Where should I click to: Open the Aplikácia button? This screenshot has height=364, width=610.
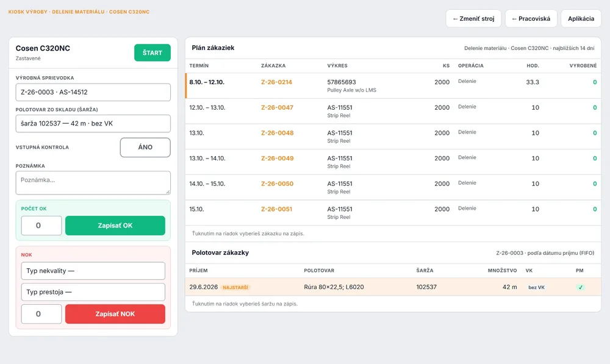tap(581, 19)
